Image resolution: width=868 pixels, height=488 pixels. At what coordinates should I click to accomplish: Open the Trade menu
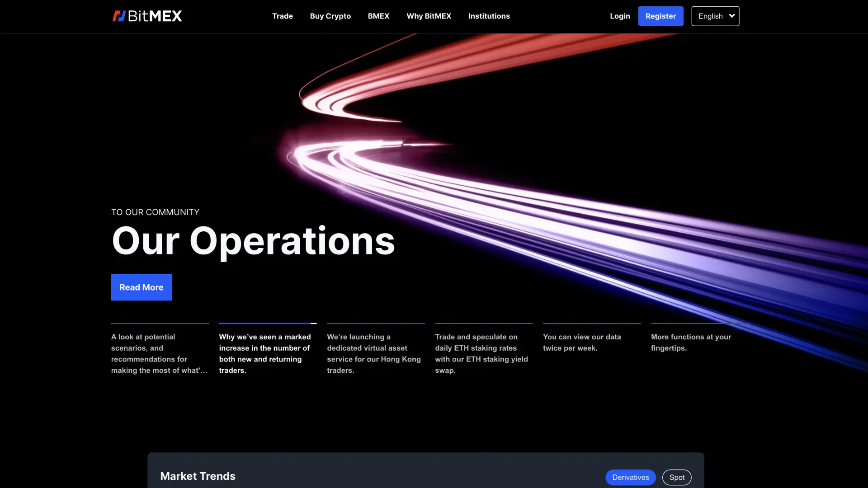pyautogui.click(x=282, y=16)
